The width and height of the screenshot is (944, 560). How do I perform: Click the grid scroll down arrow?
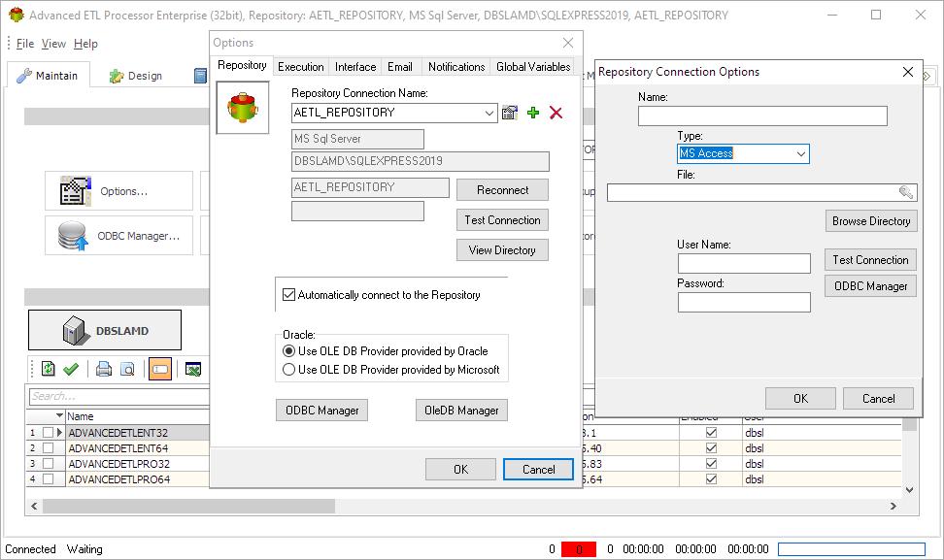(x=909, y=489)
